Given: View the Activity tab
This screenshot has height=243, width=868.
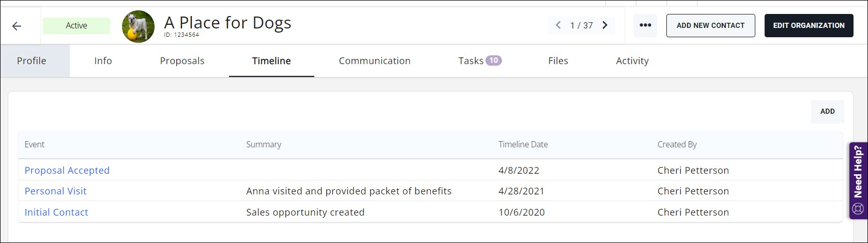Looking at the screenshot, I should click(632, 61).
